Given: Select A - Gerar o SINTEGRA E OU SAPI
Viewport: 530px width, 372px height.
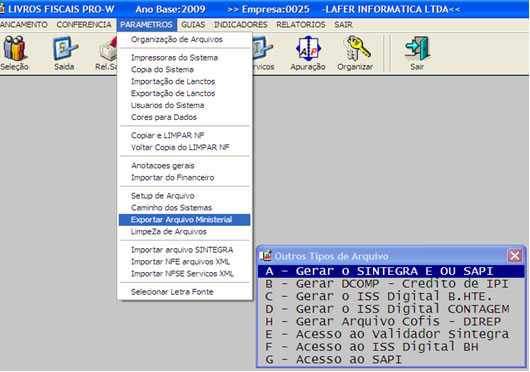Looking at the screenshot, I should [391, 271].
